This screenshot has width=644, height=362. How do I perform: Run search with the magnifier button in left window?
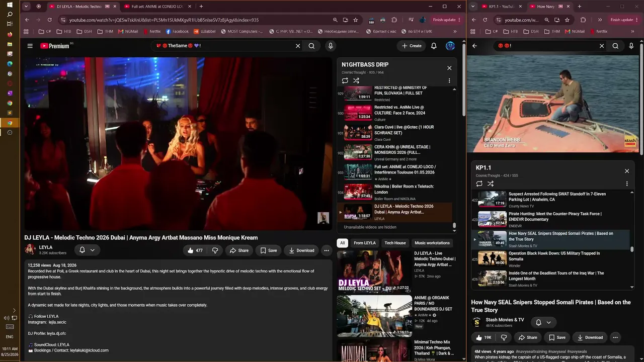pyautogui.click(x=312, y=46)
